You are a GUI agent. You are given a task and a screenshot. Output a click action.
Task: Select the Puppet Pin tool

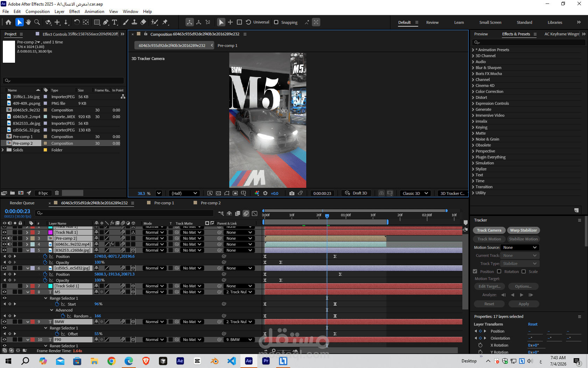click(x=165, y=22)
